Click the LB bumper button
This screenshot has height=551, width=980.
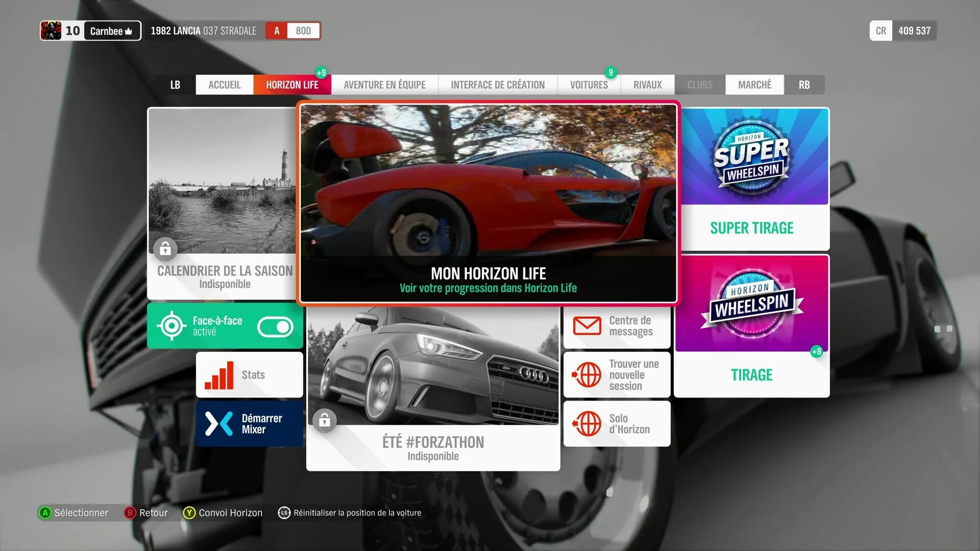click(x=175, y=85)
